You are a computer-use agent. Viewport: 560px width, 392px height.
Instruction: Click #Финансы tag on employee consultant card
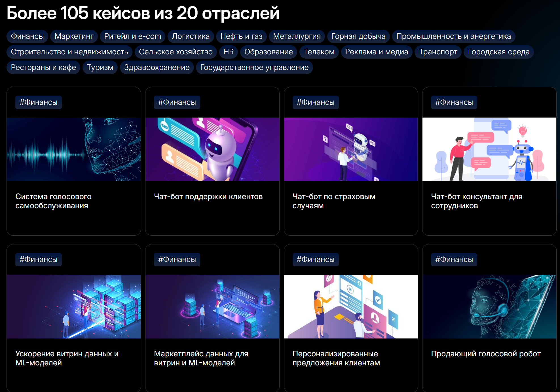pyautogui.click(x=454, y=102)
